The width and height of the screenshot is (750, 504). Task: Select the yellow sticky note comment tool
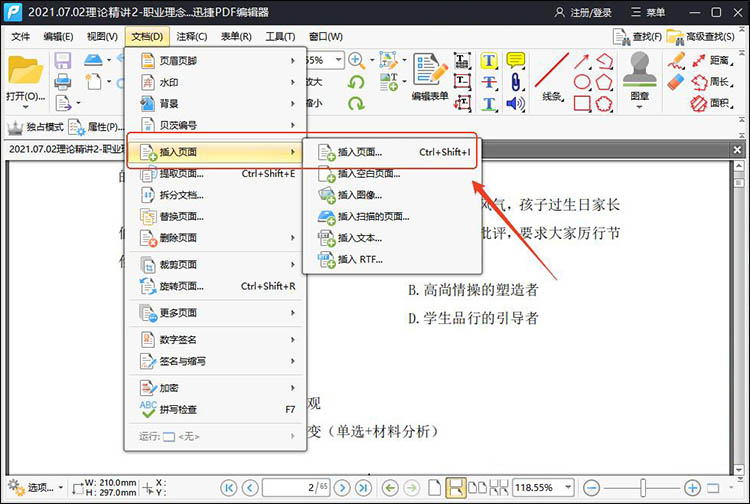coord(516,60)
